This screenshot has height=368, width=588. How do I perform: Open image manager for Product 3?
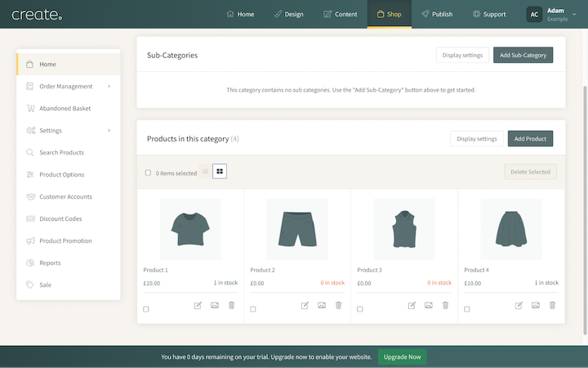429,305
